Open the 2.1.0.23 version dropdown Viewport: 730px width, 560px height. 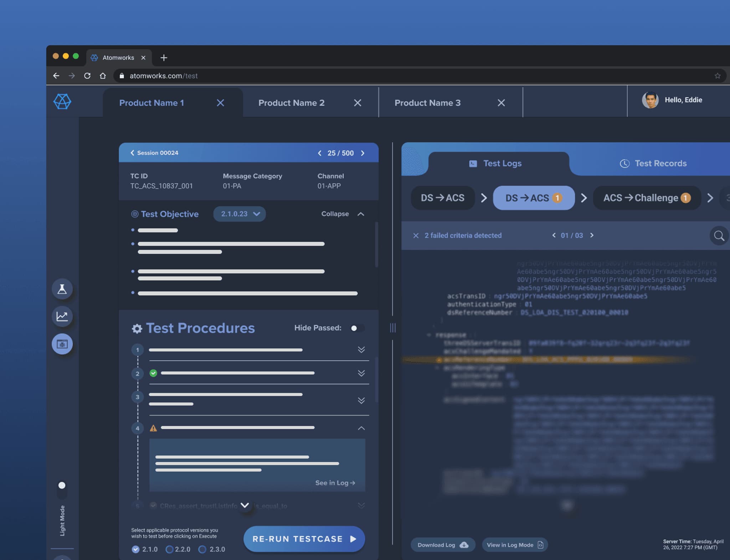tap(240, 214)
